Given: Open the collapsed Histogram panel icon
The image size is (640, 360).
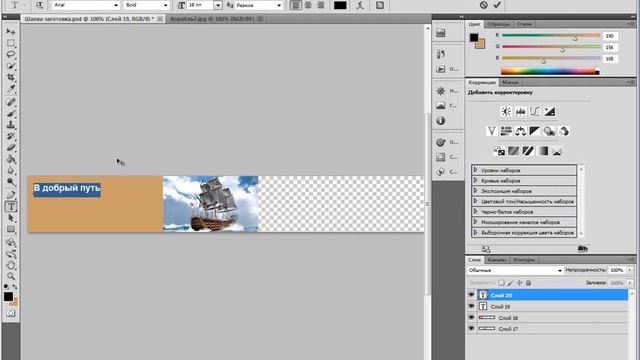Looking at the screenshot, I should pyautogui.click(x=441, y=106).
